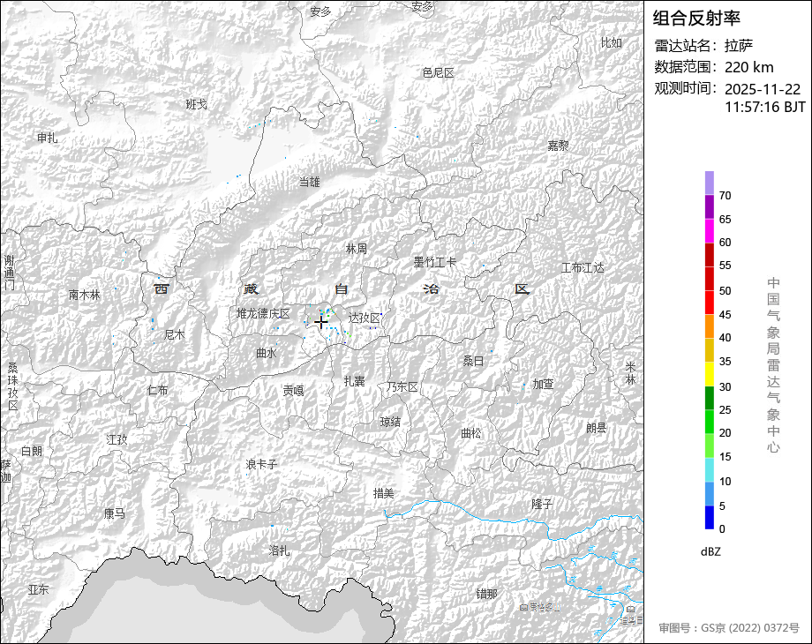The image size is (812, 644).
Task: Click the 措美 map label
Action: 384,493
